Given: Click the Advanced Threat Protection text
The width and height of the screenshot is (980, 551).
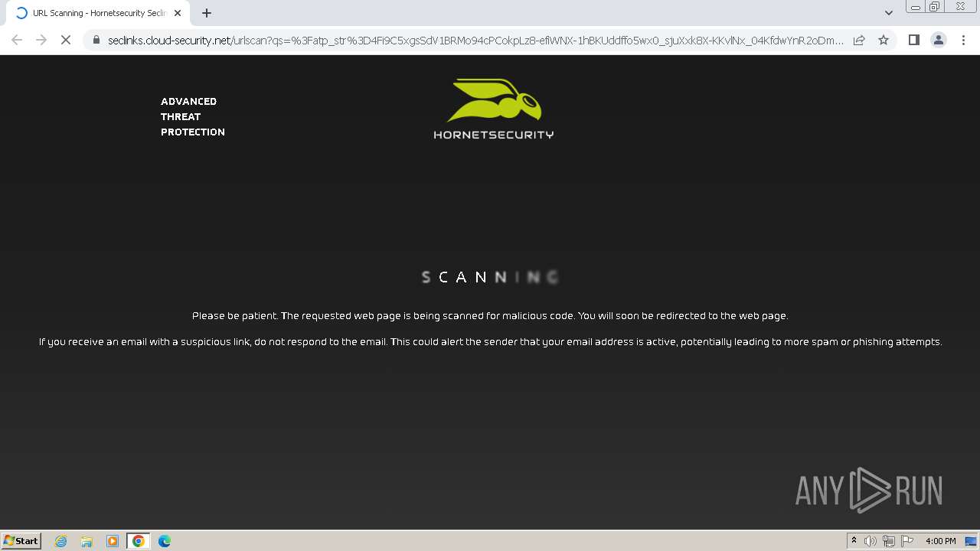Looking at the screenshot, I should click(x=193, y=116).
